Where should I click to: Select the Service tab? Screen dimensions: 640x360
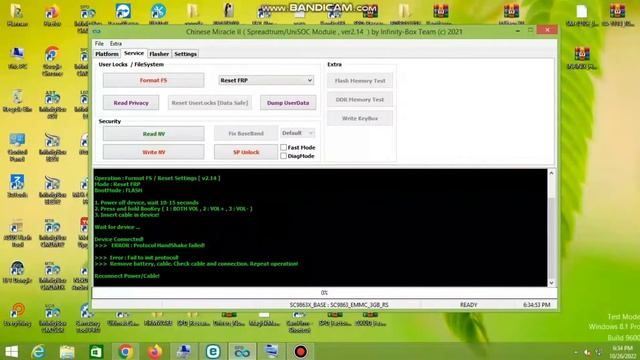pos(134,53)
